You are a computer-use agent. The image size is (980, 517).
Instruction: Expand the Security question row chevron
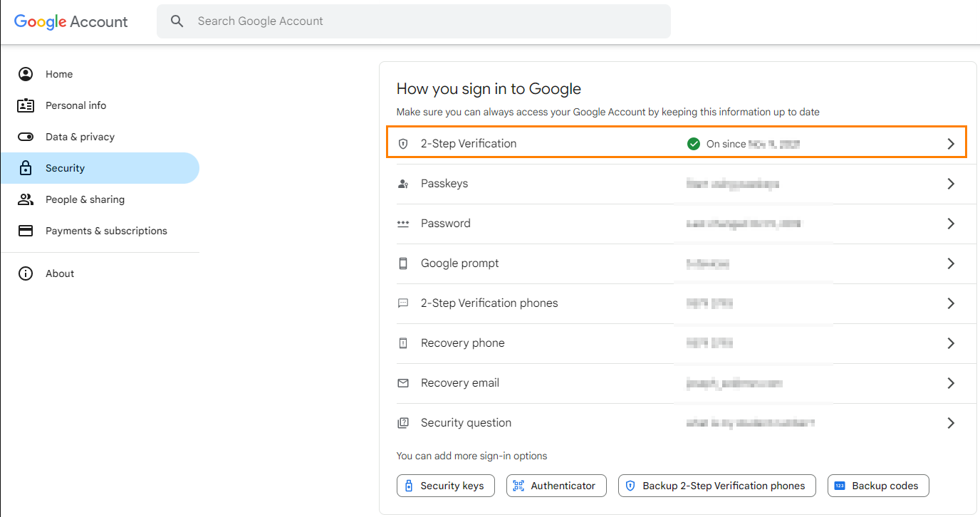tap(951, 423)
